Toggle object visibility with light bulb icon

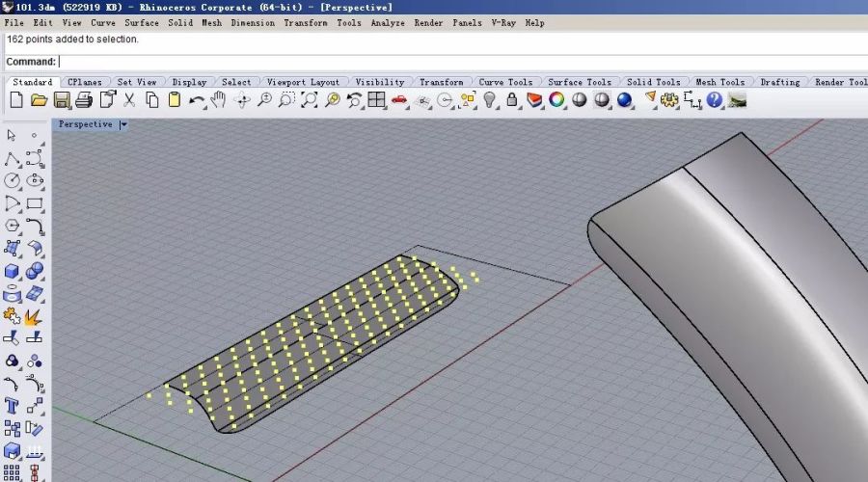click(489, 99)
